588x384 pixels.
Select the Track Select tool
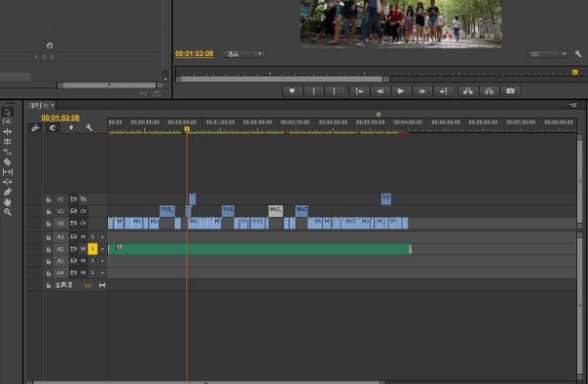pyautogui.click(x=8, y=122)
